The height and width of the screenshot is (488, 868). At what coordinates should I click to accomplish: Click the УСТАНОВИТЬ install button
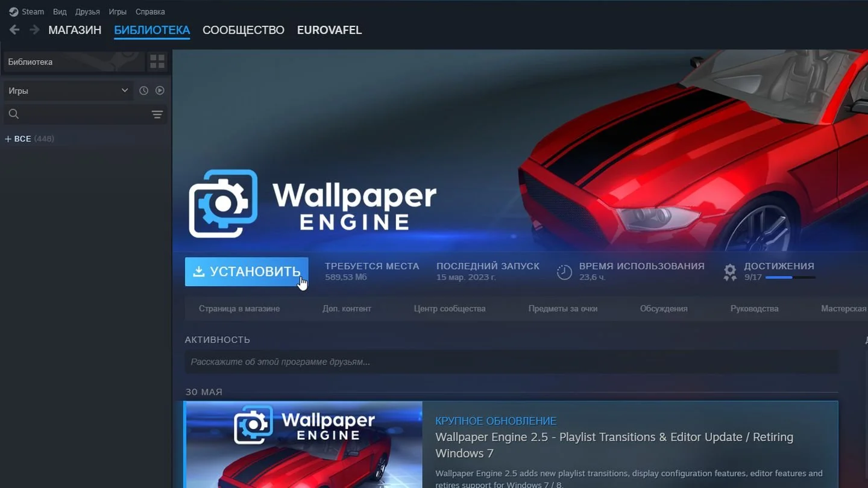[247, 272]
